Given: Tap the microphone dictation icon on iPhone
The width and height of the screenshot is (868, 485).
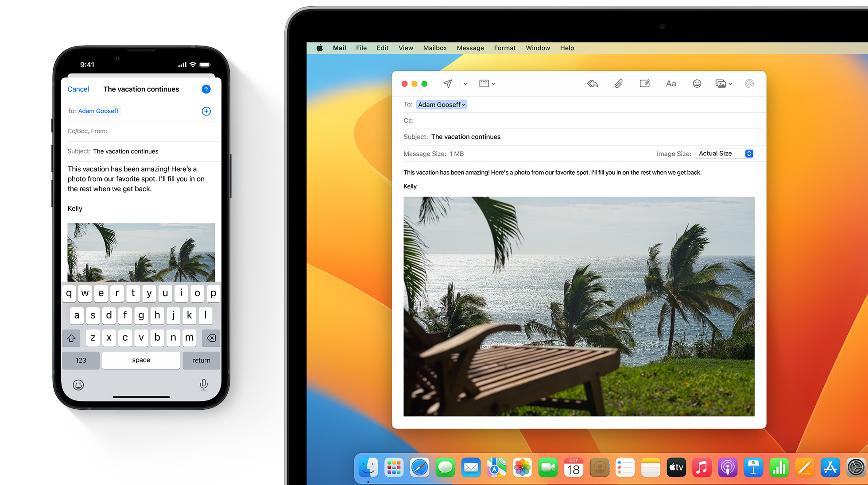Looking at the screenshot, I should point(204,385).
